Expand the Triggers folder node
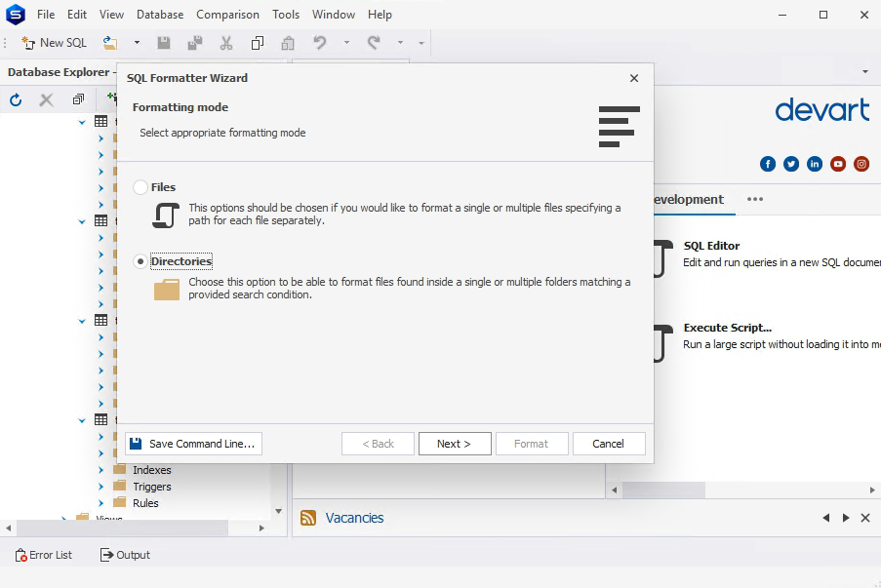Viewport: 881px width, 588px height. (101, 487)
